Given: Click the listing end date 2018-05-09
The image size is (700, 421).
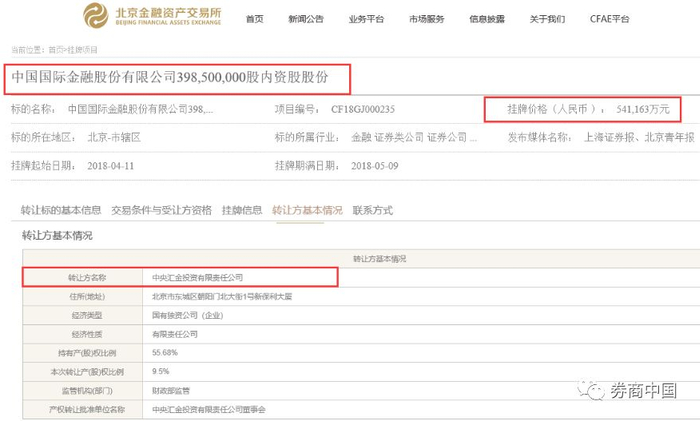Looking at the screenshot, I should [375, 166].
